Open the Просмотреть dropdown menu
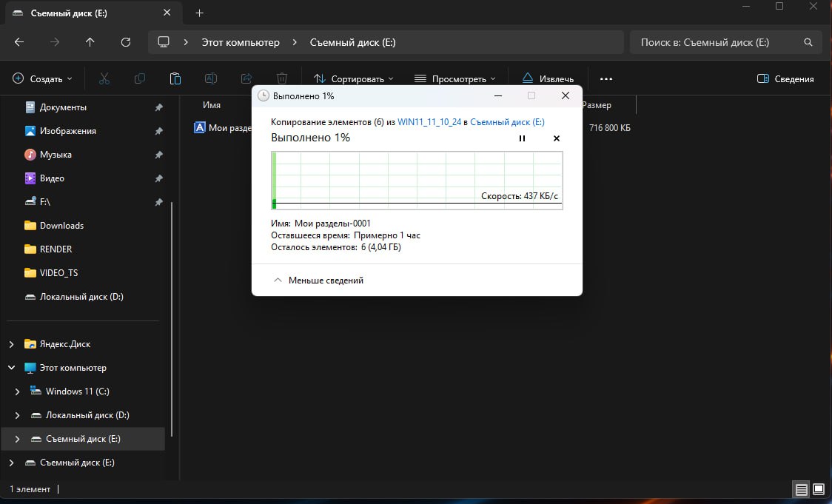This screenshot has height=504, width=832. click(x=454, y=78)
